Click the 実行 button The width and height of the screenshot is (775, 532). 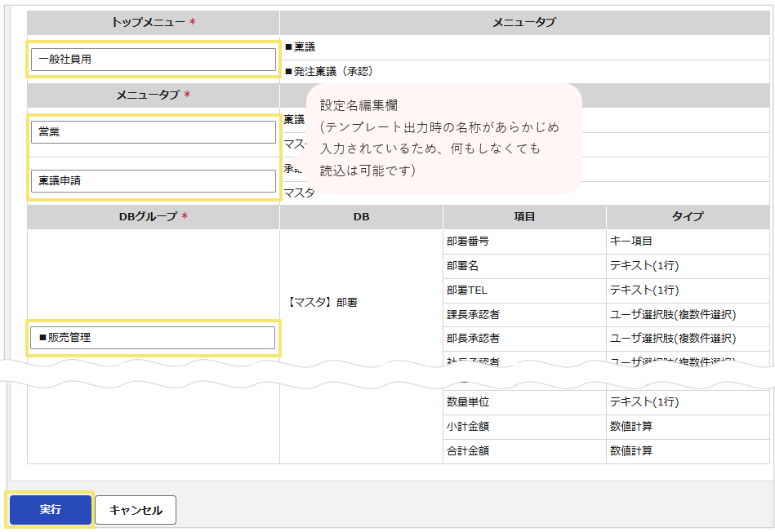pos(51,509)
